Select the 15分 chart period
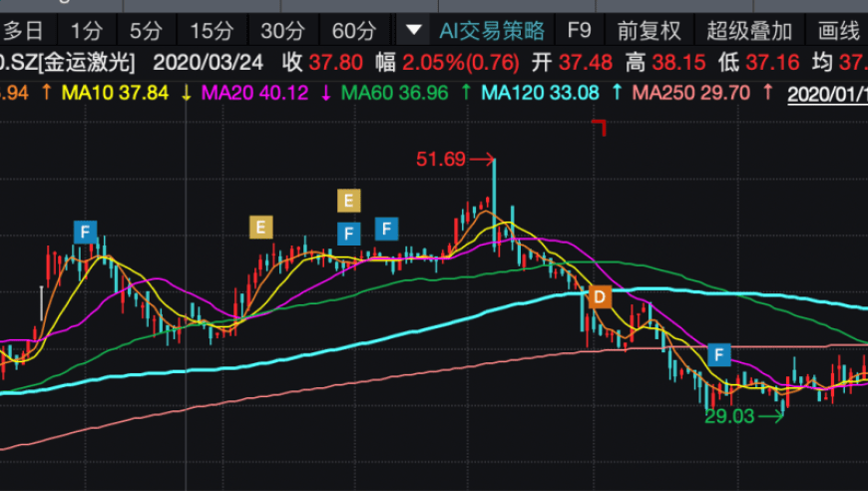Screen dimensions: 868x491 point(213,31)
